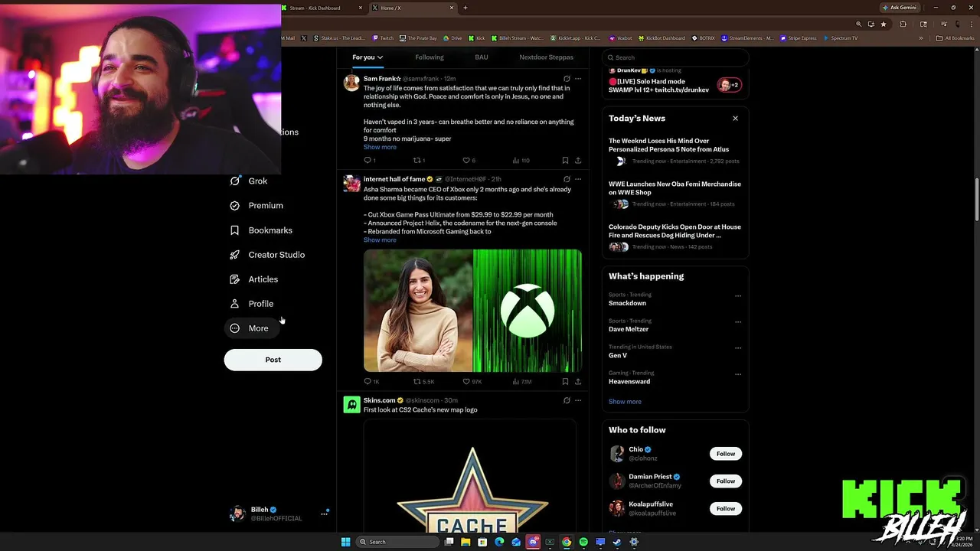The image size is (980, 551).
Task: Open Spotify from the taskbar
Action: (583, 542)
